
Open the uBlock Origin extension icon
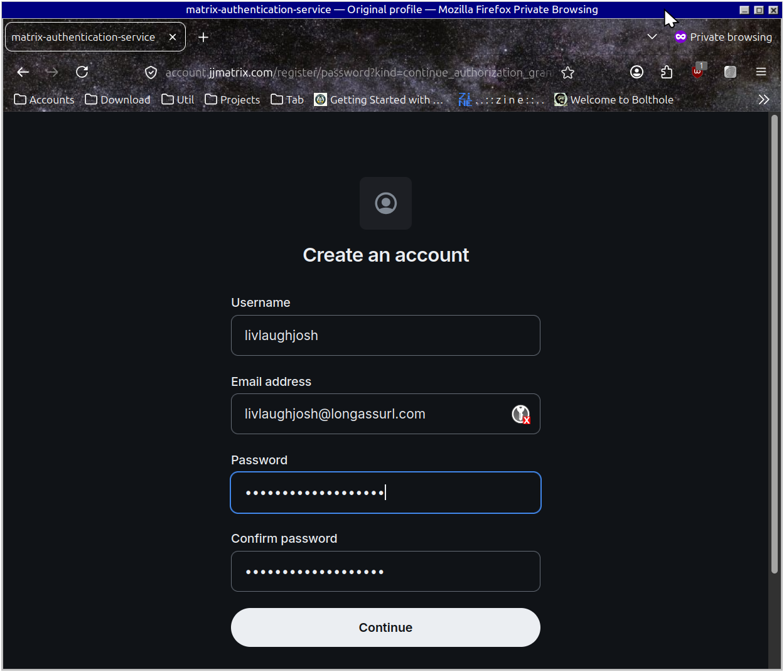coord(697,71)
